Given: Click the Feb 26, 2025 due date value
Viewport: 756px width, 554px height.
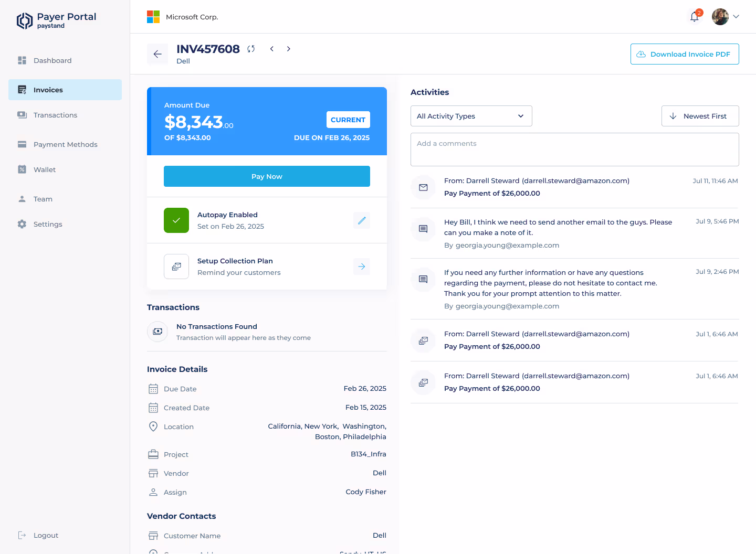Looking at the screenshot, I should coord(365,388).
